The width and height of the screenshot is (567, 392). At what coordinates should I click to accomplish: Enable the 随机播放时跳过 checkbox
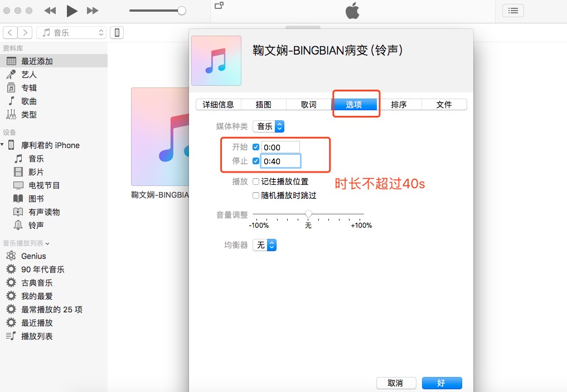click(x=256, y=195)
